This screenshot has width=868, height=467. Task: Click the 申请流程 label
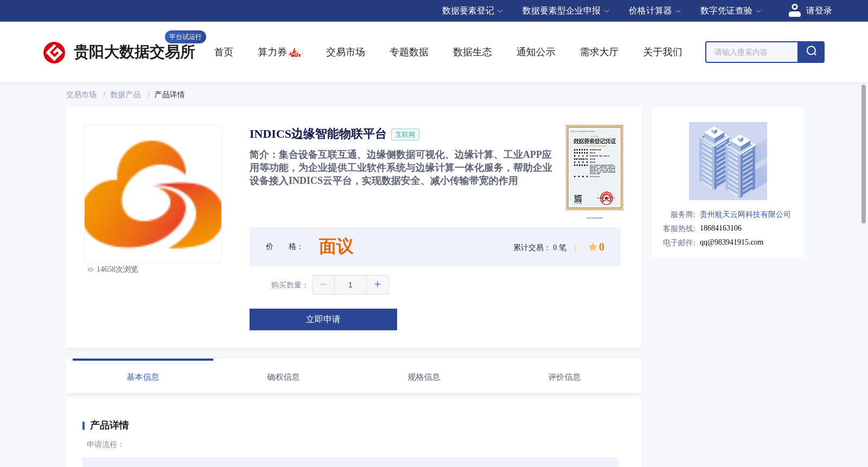click(x=106, y=445)
